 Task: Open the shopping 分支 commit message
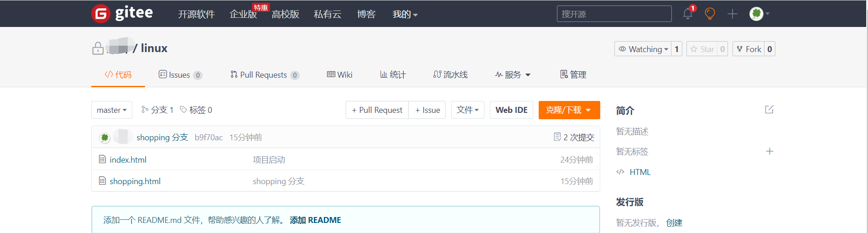[162, 137]
